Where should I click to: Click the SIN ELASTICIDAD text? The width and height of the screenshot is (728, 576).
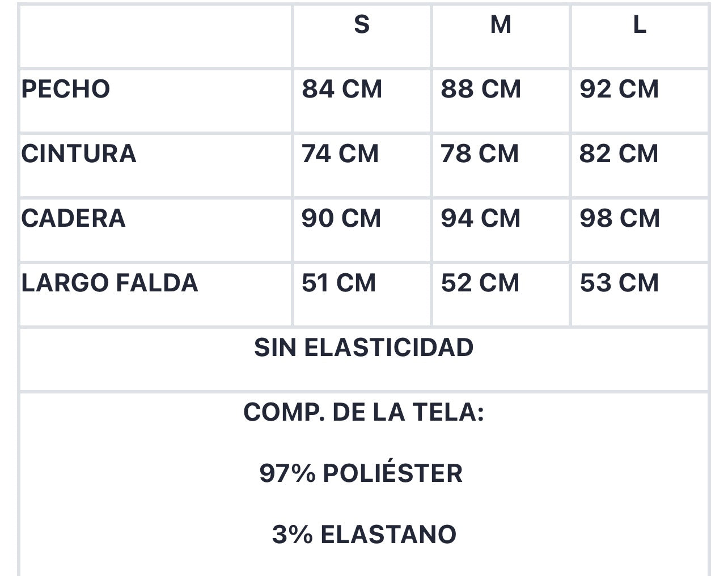coord(364,348)
